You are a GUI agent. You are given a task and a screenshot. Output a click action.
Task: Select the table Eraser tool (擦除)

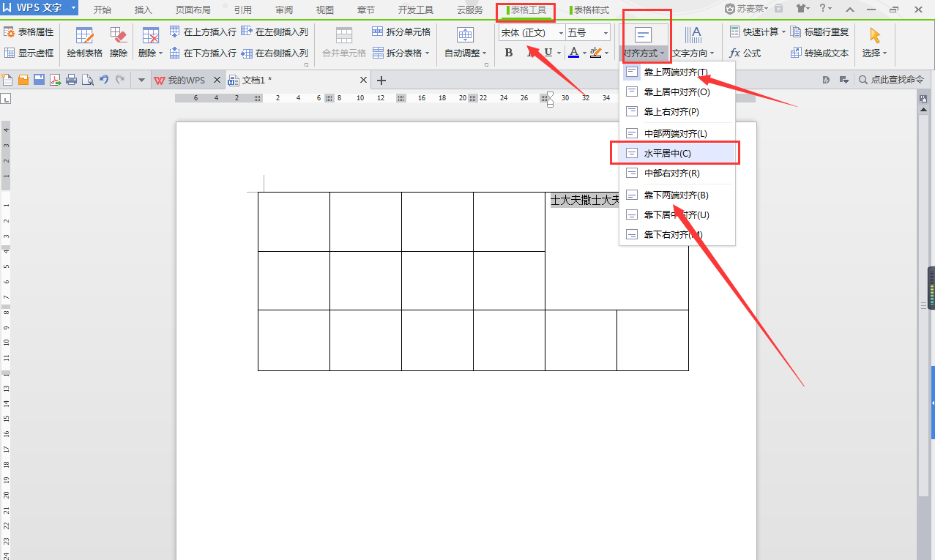coord(119,43)
